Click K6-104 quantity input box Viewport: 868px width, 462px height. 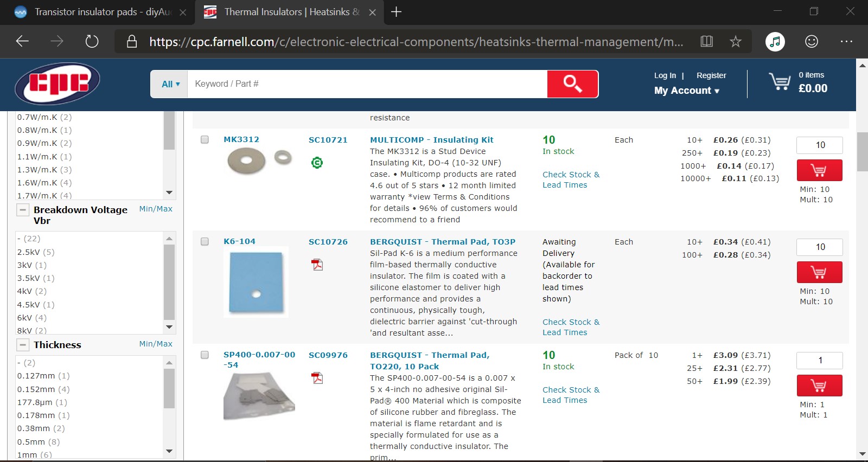click(819, 247)
